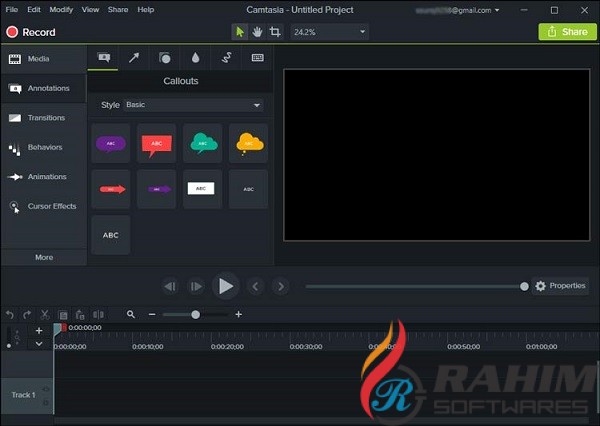This screenshot has height=426, width=600.
Task: Click the Cut scissors icon above the timeline
Action: pyautogui.click(x=45, y=314)
